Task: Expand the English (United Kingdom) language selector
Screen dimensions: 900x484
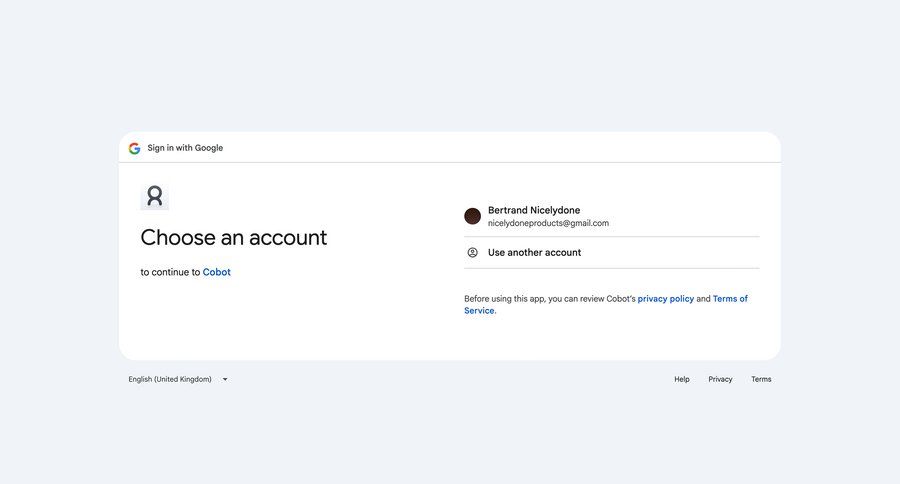Action: click(170, 379)
